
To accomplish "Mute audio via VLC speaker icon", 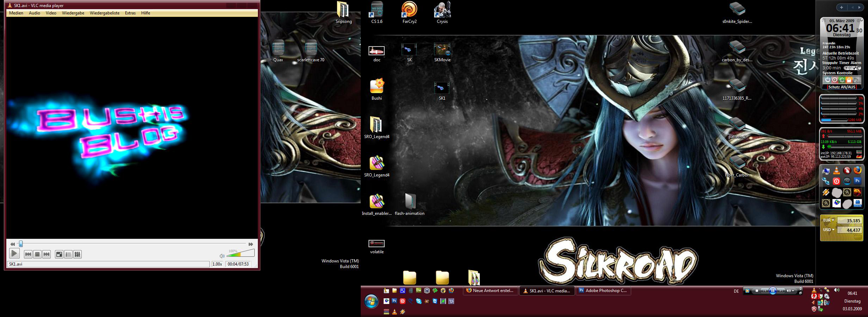I will [x=222, y=256].
